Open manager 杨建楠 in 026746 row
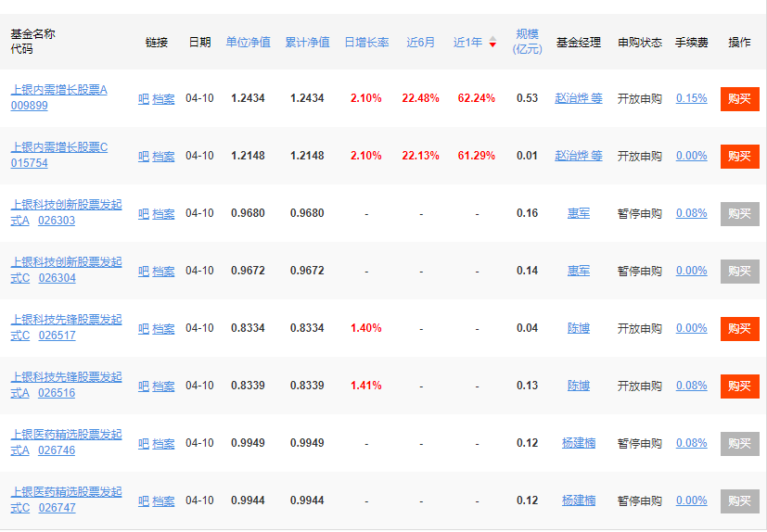This screenshot has height=532, width=767. coord(578,443)
